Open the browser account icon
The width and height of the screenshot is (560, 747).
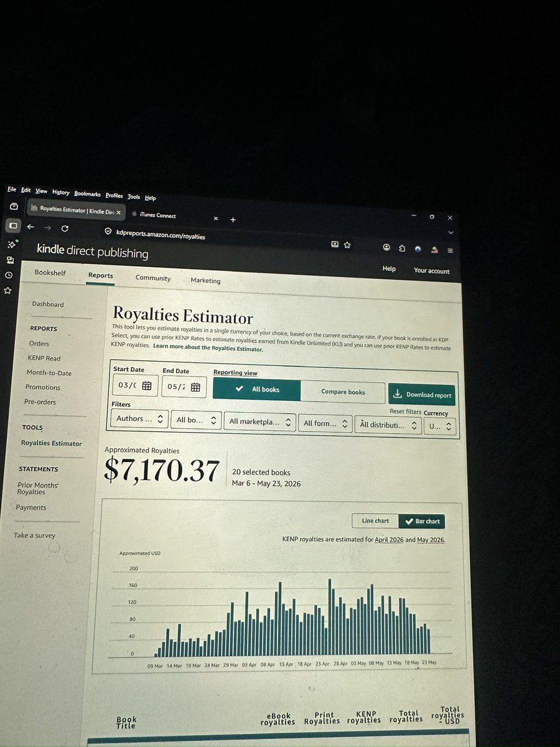pos(386,247)
